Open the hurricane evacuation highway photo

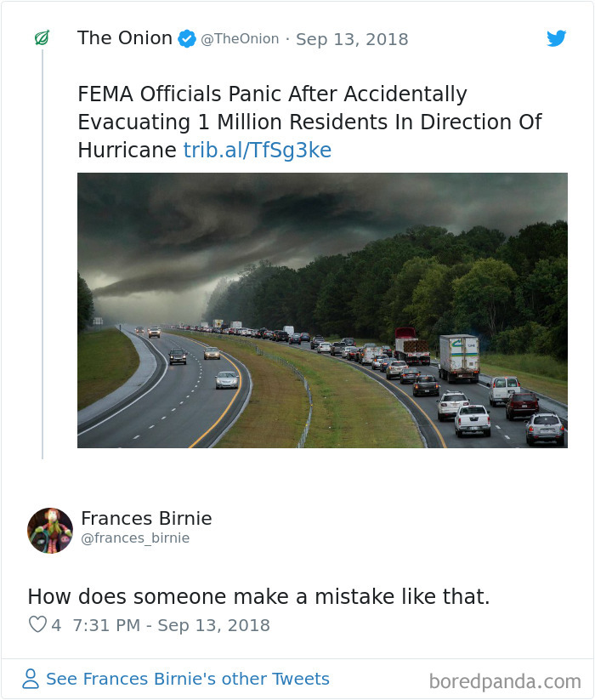click(322, 310)
